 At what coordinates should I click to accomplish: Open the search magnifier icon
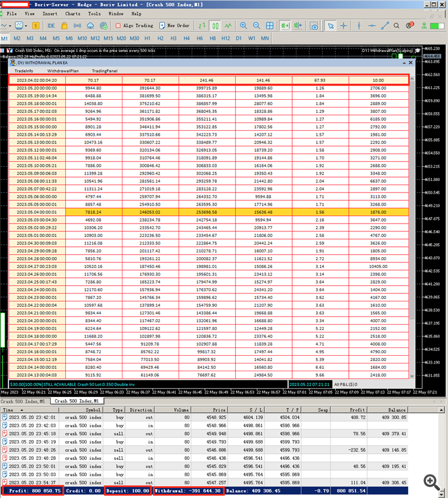397,26
